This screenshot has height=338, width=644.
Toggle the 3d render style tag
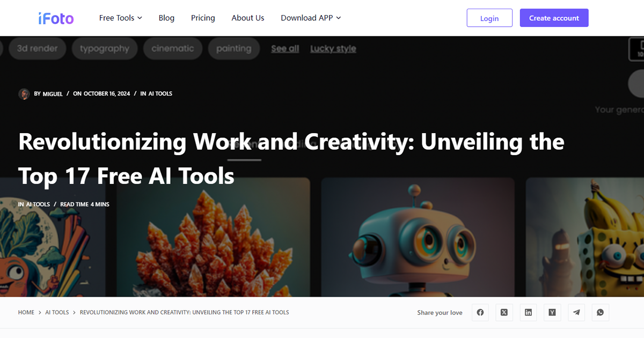coord(37,48)
